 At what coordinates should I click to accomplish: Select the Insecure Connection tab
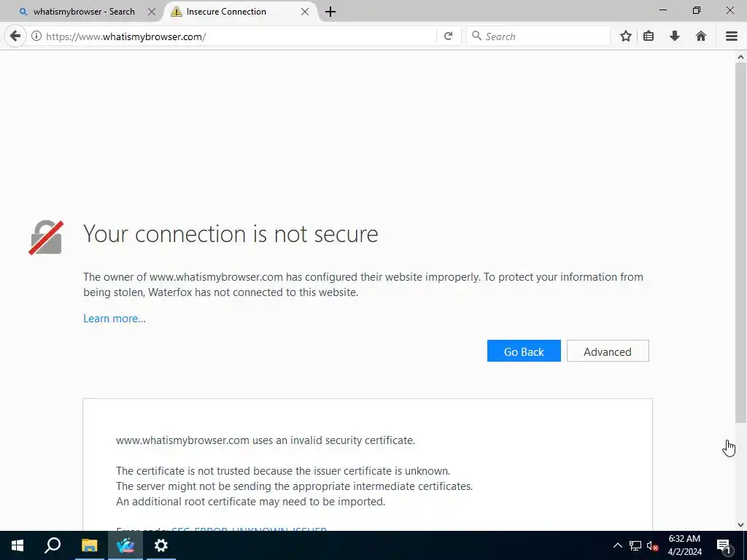click(226, 12)
